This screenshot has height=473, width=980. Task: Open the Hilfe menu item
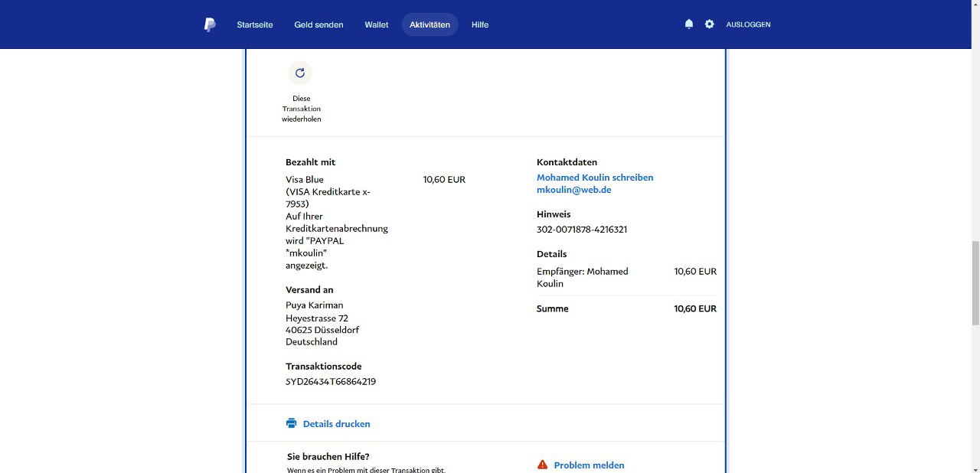coord(480,24)
